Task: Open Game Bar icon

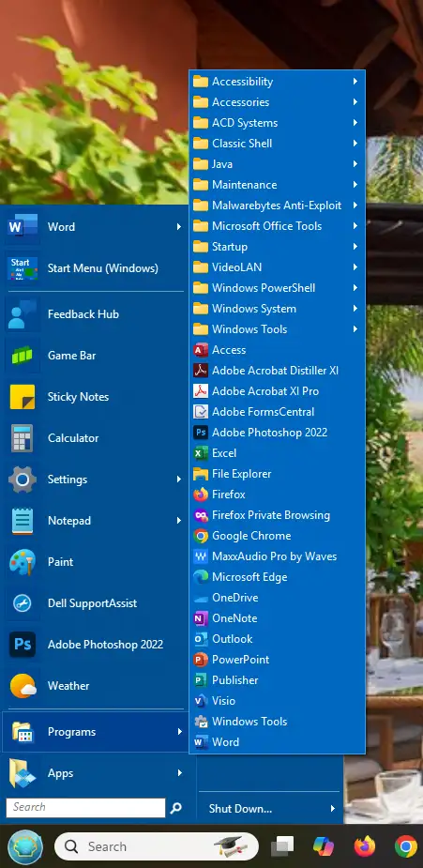Action: (23, 356)
